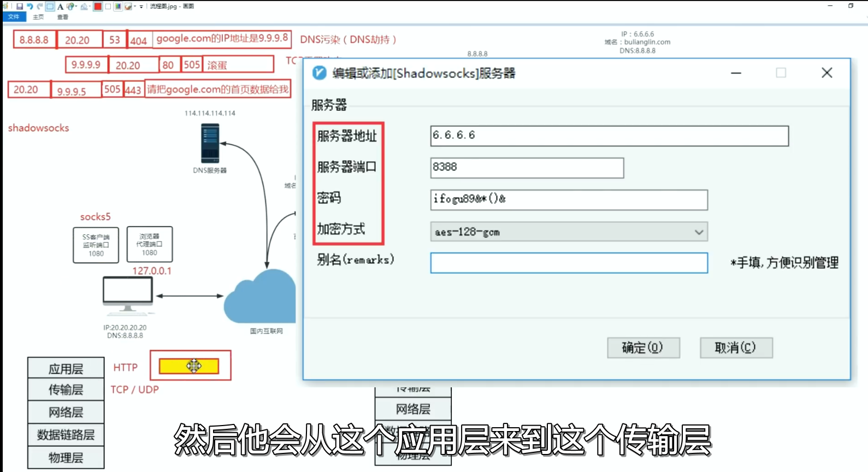
Task: Click the 服务器端口 field containing 8388
Action: coord(527,168)
